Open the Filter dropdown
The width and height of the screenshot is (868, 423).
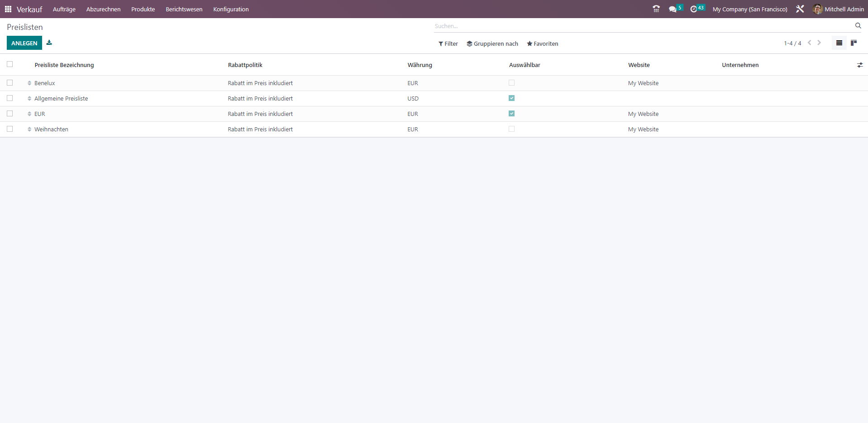click(448, 44)
